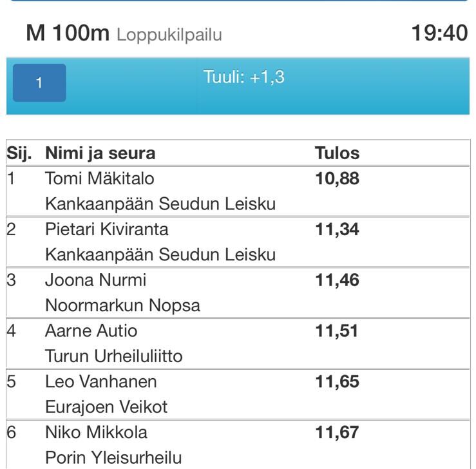Click the winning result 10,88
The height and width of the screenshot is (469, 476).
(x=337, y=178)
